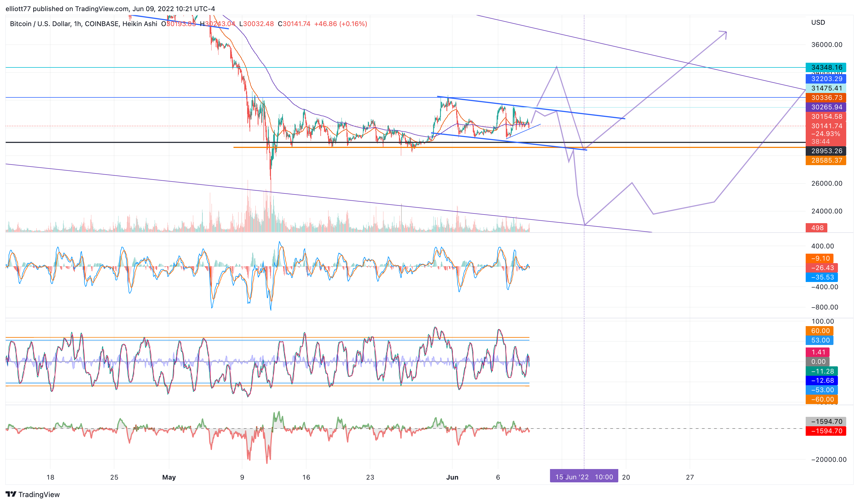Click the 32203.29 blue price label

(826, 79)
